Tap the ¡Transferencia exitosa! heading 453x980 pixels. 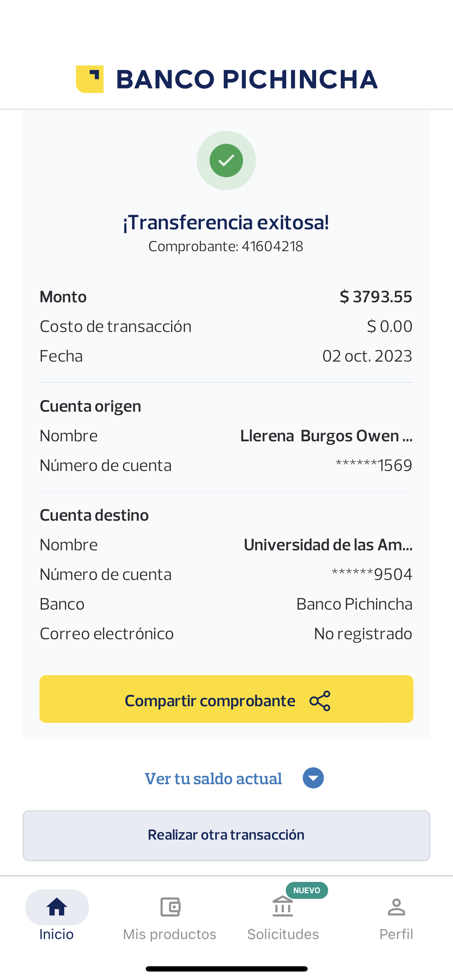[x=226, y=223]
